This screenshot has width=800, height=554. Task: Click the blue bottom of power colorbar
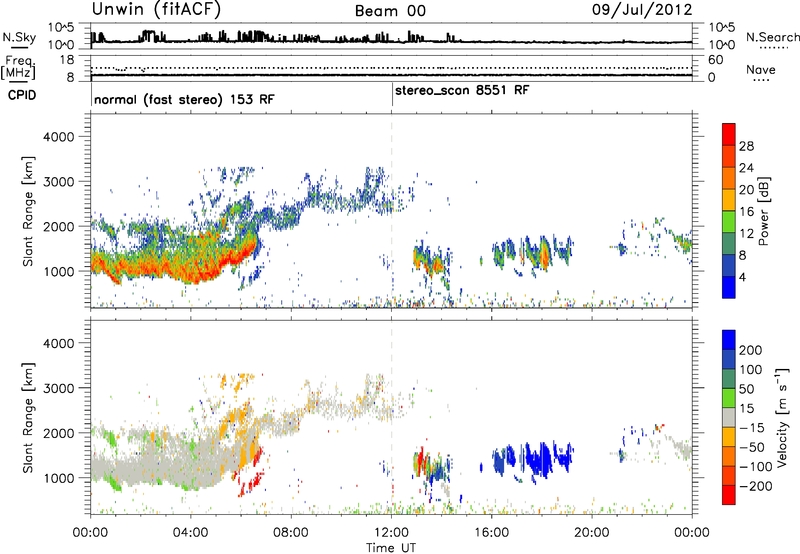[x=729, y=287]
